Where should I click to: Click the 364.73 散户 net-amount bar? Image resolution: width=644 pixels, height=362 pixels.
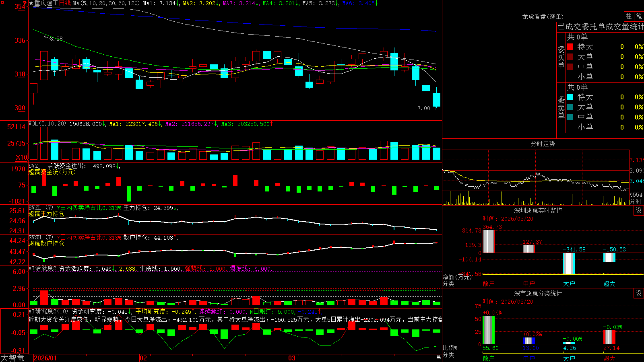click(488, 241)
